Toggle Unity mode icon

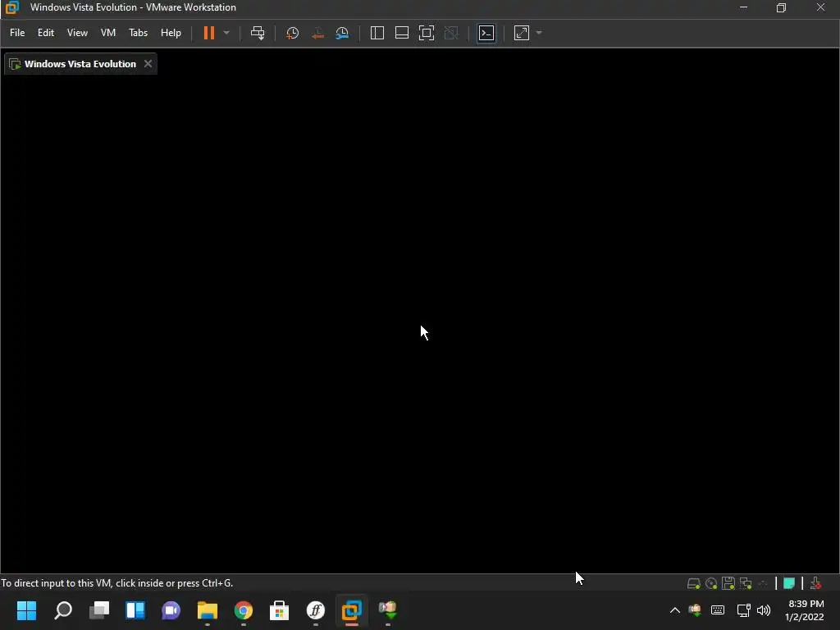(x=452, y=33)
